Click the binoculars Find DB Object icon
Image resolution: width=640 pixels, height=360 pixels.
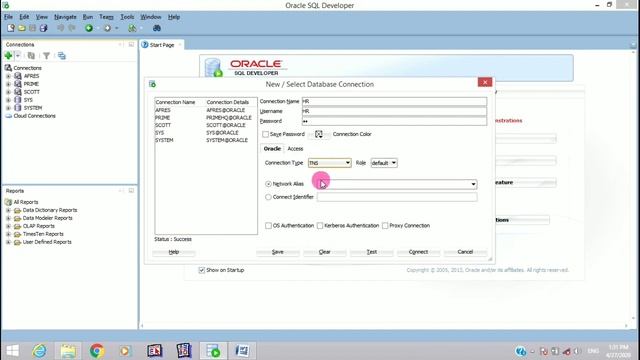click(157, 28)
